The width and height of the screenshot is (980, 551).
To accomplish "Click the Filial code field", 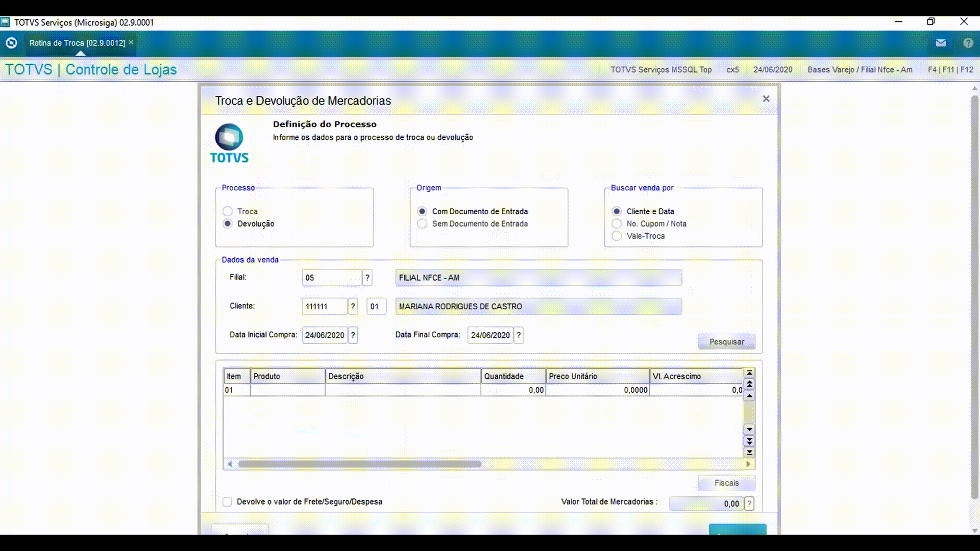I will point(332,278).
